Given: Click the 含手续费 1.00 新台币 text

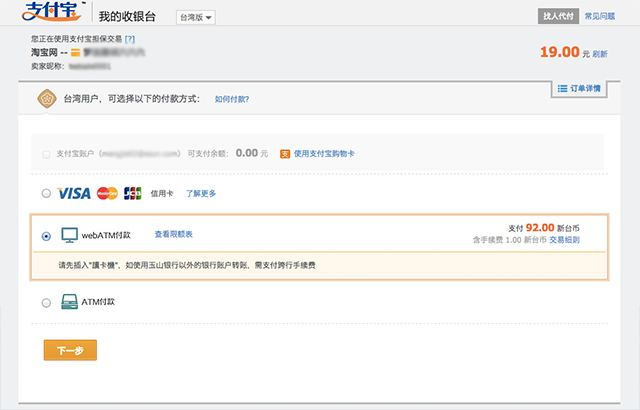Looking at the screenshot, I should pos(509,240).
